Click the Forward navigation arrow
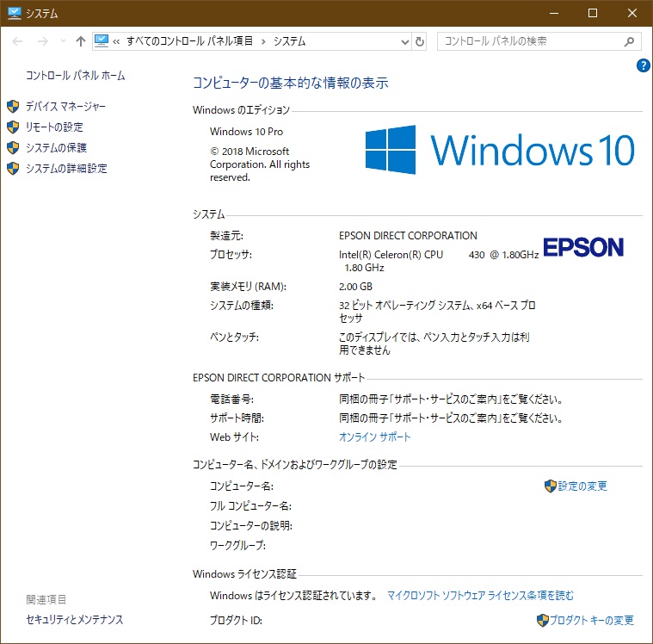Viewport: 653px width, 644px height. (x=42, y=41)
